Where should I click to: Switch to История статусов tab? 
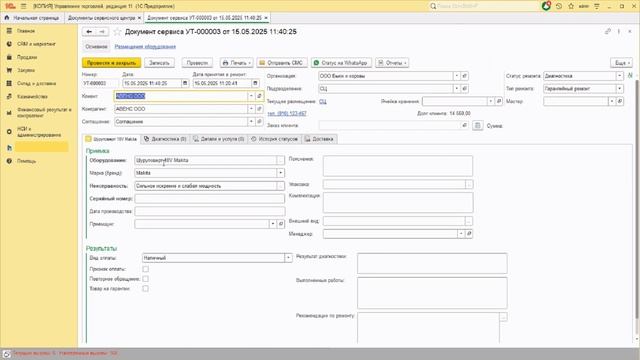click(274, 139)
